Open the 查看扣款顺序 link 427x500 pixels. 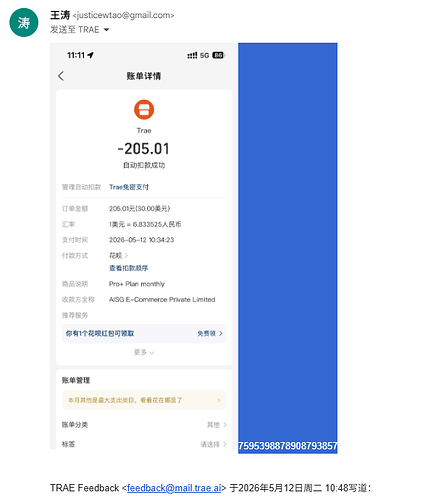coord(128,268)
